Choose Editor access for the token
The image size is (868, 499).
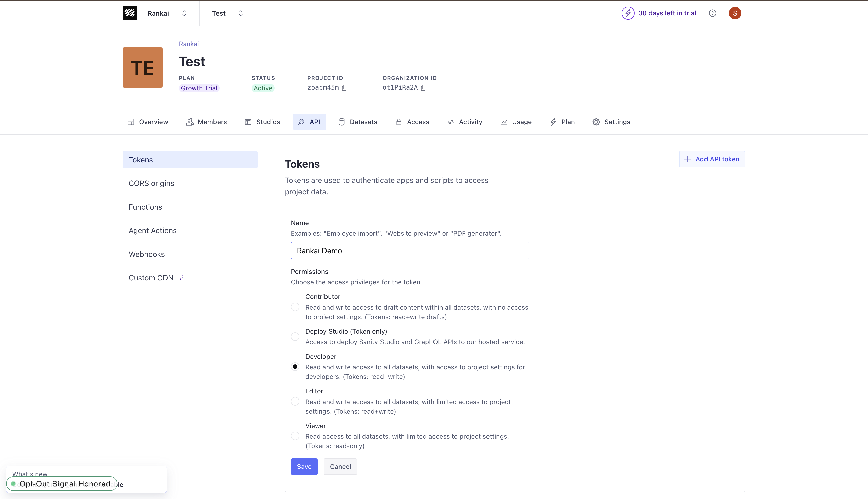pos(295,401)
